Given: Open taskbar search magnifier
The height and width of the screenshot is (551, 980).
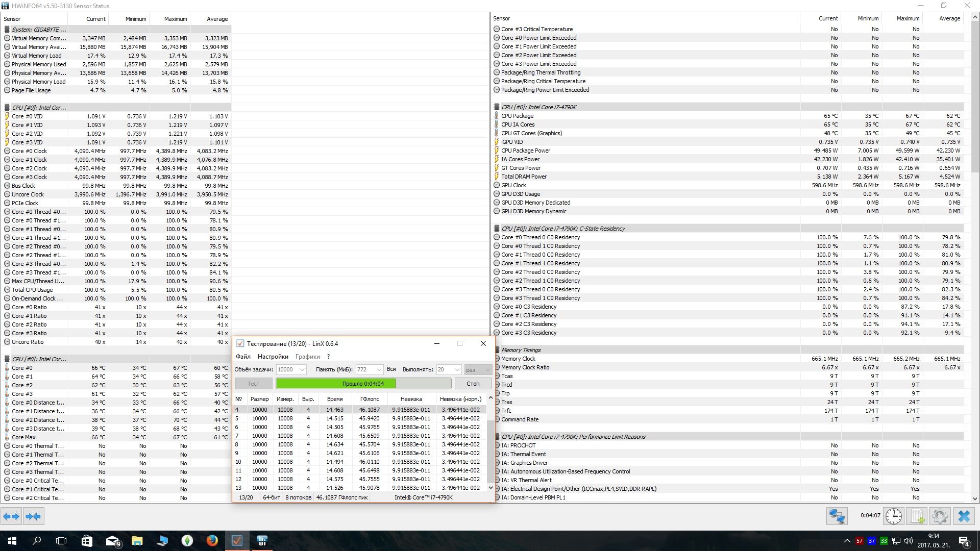Looking at the screenshot, I should pyautogui.click(x=37, y=541).
